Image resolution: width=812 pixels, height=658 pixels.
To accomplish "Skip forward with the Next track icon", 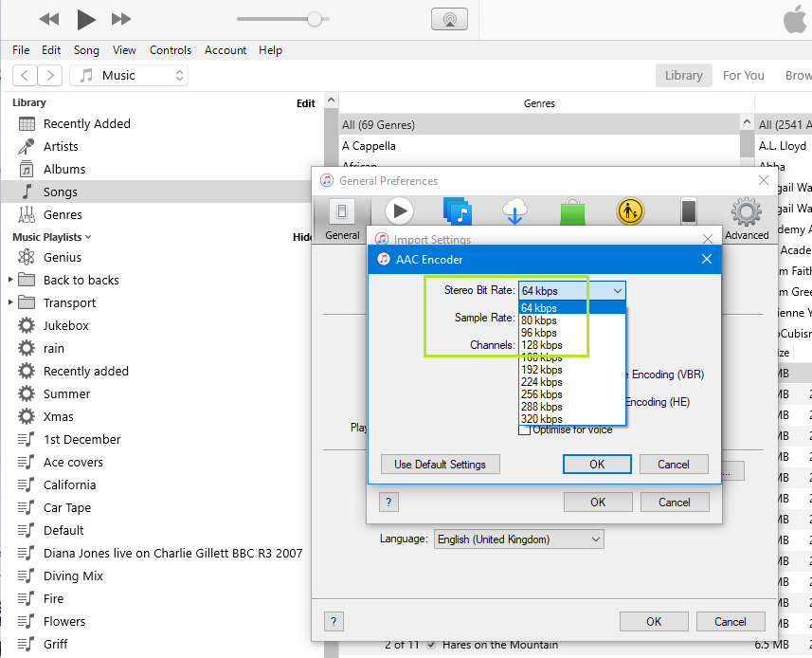I will [121, 19].
